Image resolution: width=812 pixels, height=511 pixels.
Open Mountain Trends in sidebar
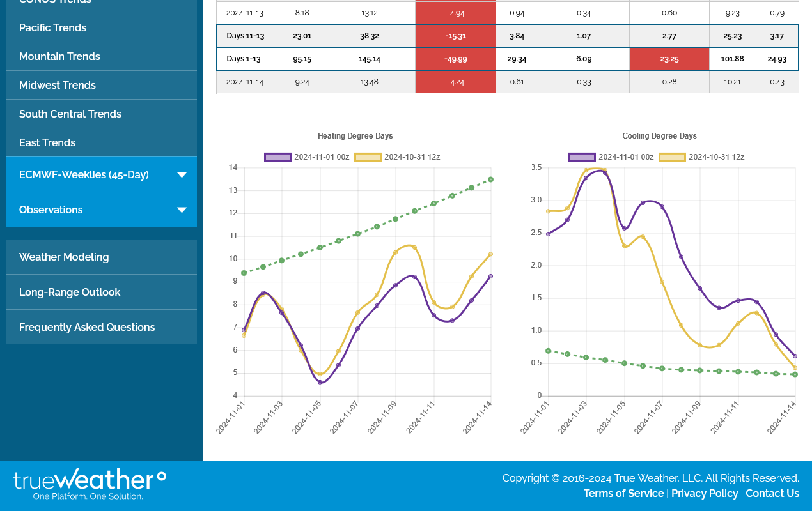click(x=59, y=56)
